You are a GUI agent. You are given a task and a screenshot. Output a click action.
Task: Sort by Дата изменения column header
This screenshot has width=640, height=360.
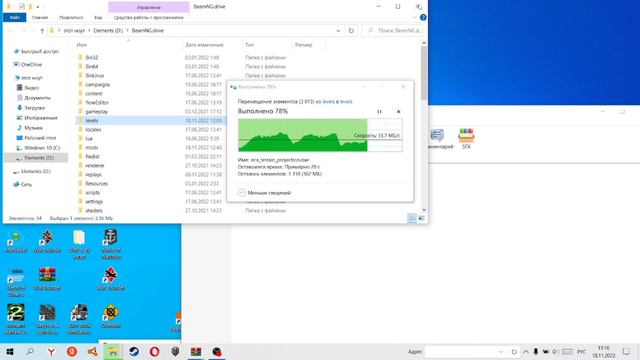coord(204,45)
